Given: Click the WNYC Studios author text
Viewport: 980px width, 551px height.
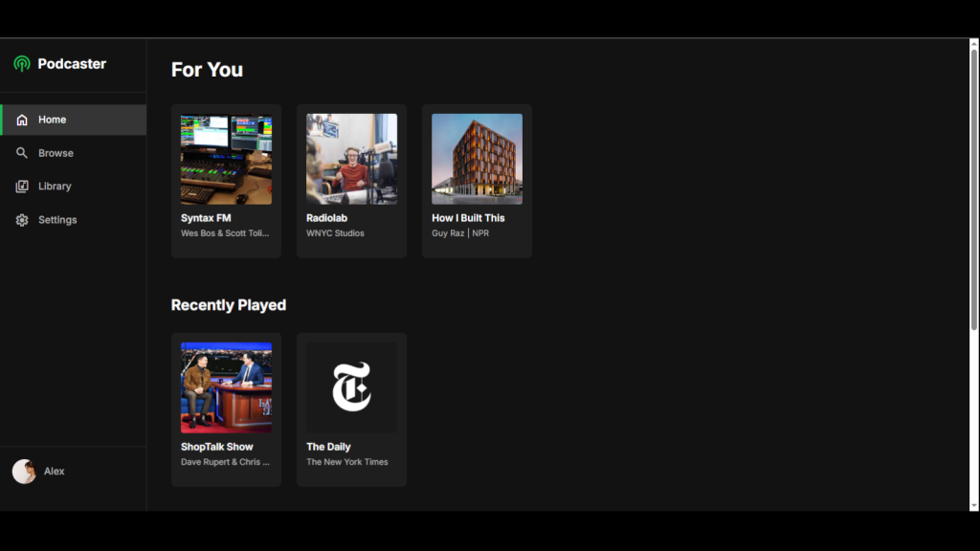Looking at the screenshot, I should pyautogui.click(x=335, y=233).
